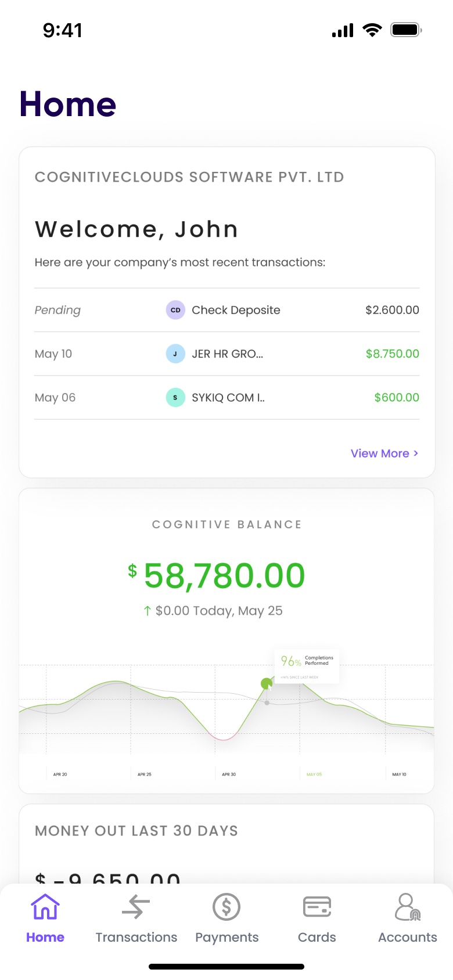The height and width of the screenshot is (980, 453).
Task: Tap the S avatar for SYKIQ
Action: click(x=175, y=398)
